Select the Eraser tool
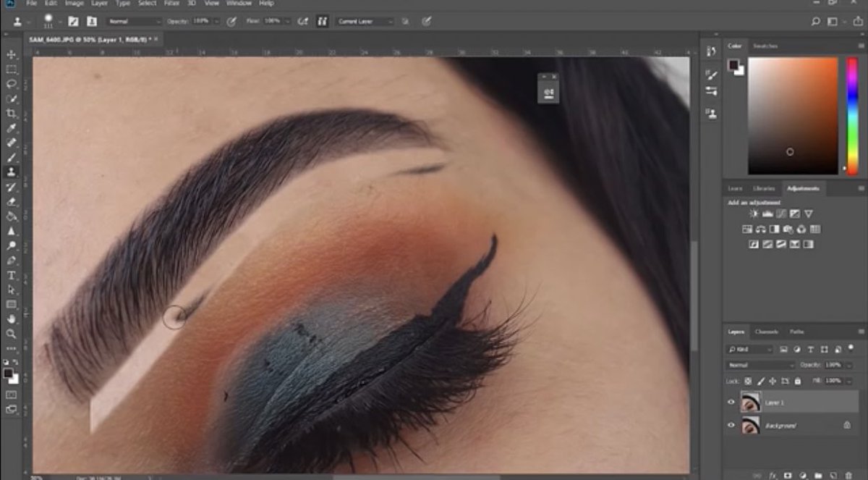The width and height of the screenshot is (868, 480). (x=12, y=202)
